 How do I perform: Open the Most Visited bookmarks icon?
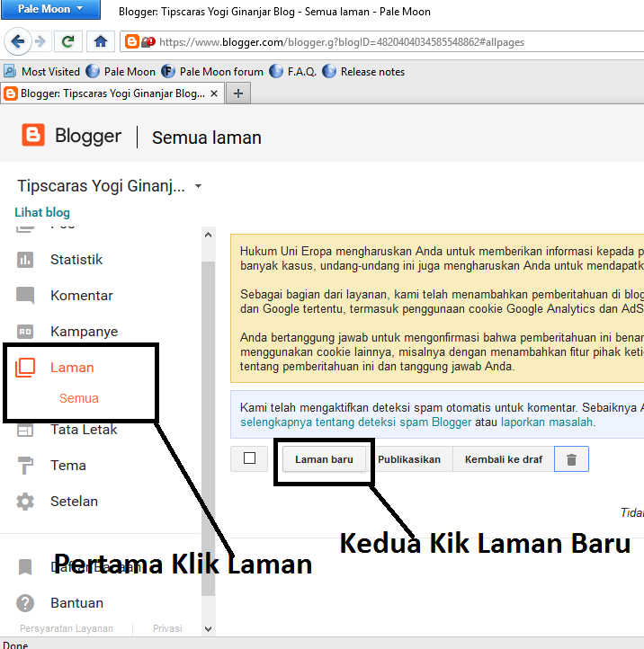(10, 72)
